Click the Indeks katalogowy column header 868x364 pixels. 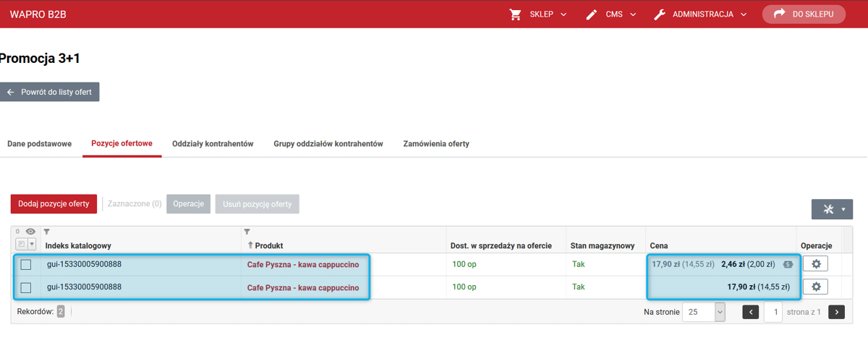point(78,246)
